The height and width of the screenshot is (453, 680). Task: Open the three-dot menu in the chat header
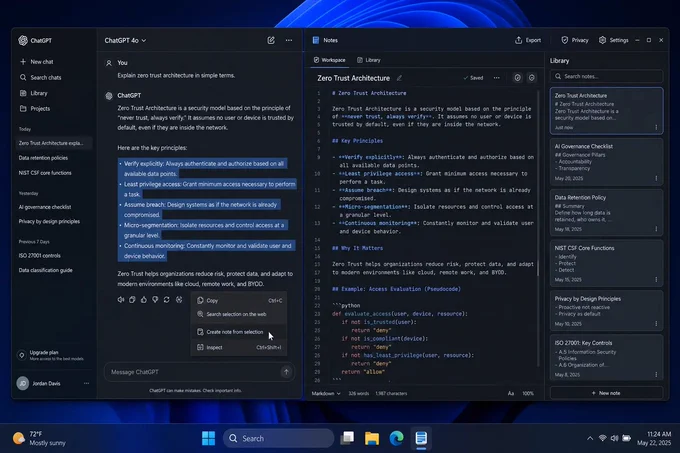289,40
